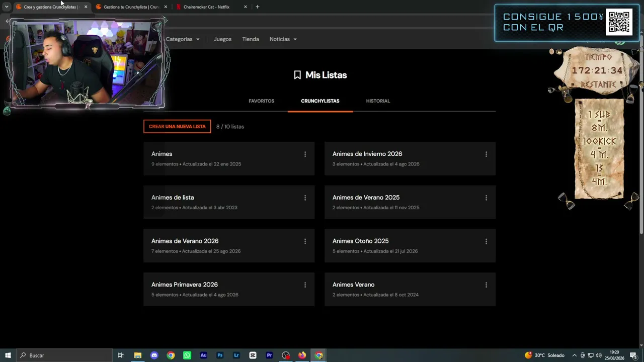The width and height of the screenshot is (644, 362).
Task: Open the volume control in system tray
Action: (x=599, y=355)
